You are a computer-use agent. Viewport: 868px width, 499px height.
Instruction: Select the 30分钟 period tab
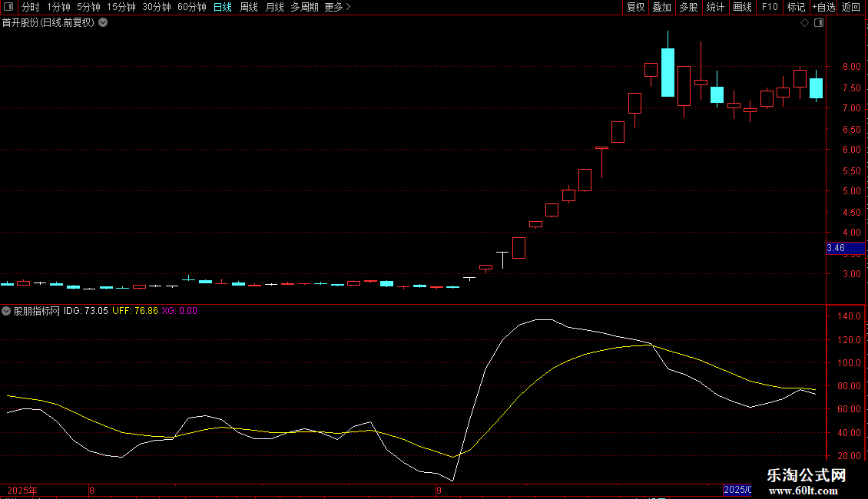(x=157, y=7)
